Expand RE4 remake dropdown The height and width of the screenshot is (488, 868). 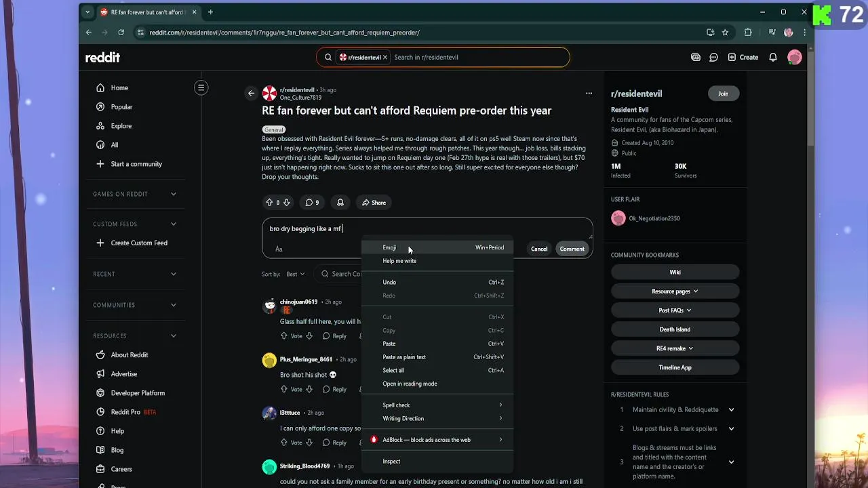pyautogui.click(x=675, y=348)
